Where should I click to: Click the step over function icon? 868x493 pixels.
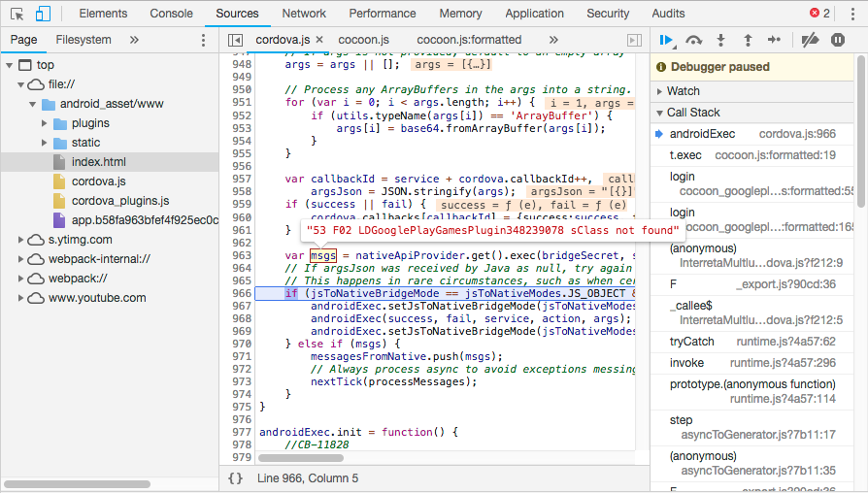(x=693, y=40)
